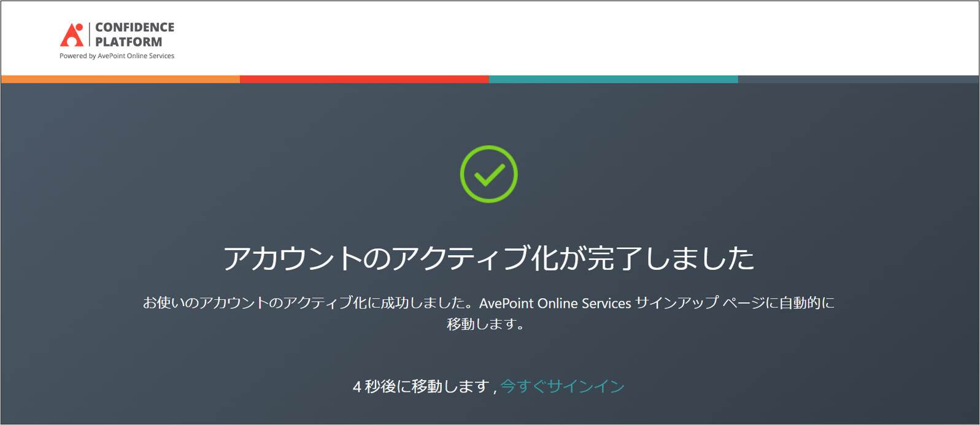Click the Powered by AvePoint Online Services tagline
The height and width of the screenshot is (425, 980).
coord(117,56)
